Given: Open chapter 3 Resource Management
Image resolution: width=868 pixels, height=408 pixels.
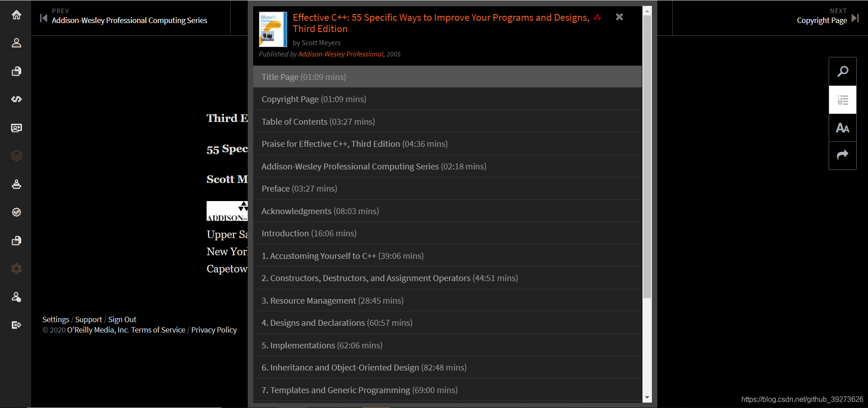Looking at the screenshot, I should pyautogui.click(x=447, y=300).
